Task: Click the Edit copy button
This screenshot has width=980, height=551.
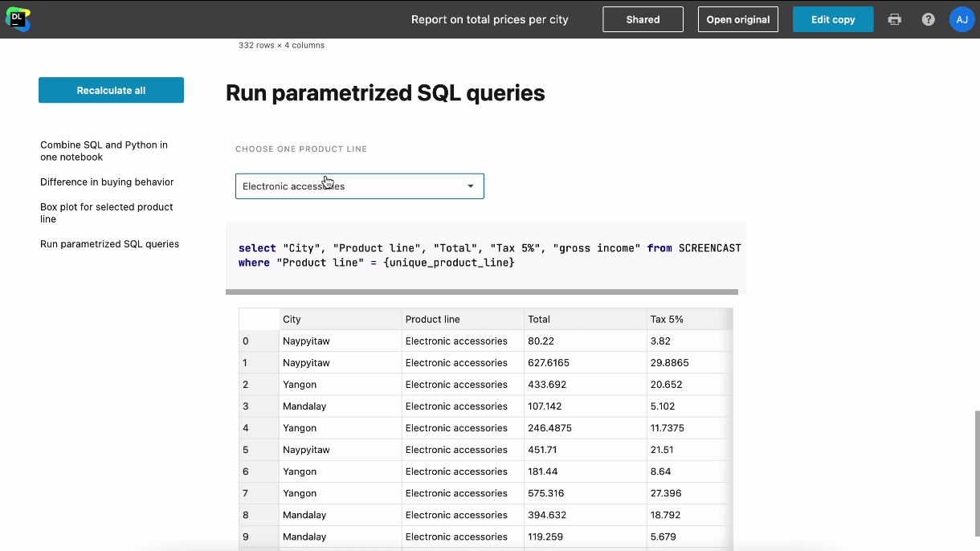Action: point(833,19)
